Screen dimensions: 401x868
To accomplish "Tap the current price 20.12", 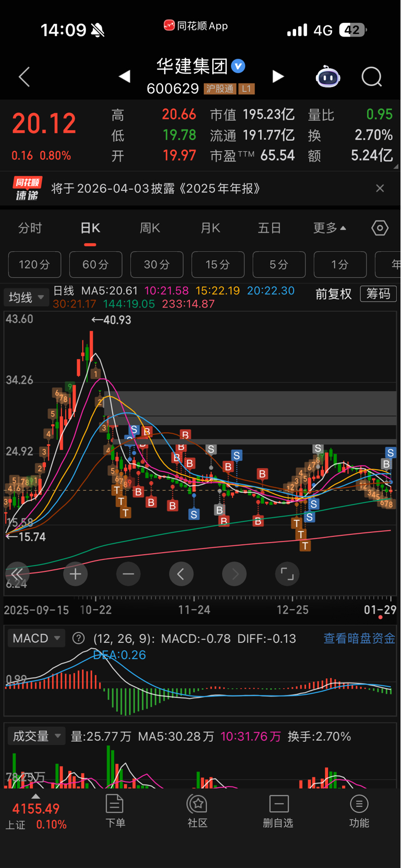I will click(44, 124).
